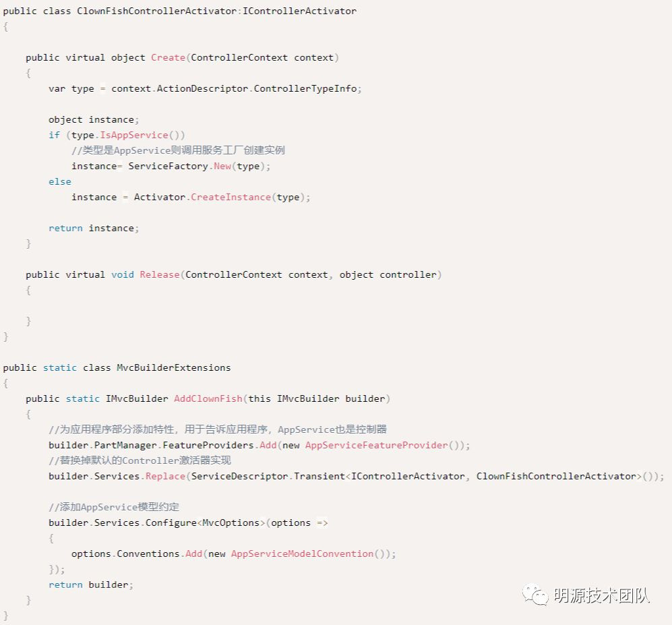
Task: Click the 'this IMvcBuilder builder' parameter
Action: [317, 398]
